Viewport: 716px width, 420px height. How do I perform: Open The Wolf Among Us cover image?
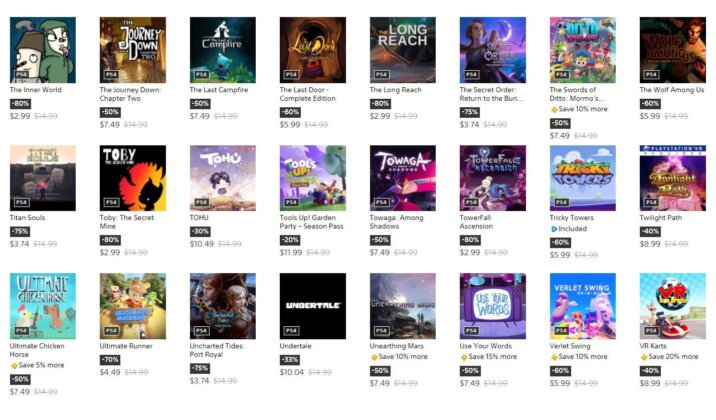673,50
